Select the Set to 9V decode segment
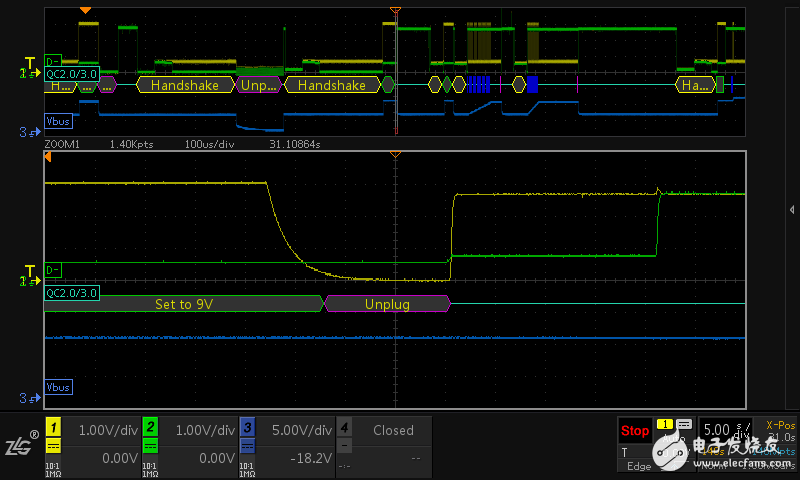This screenshot has width=800, height=480. (186, 303)
